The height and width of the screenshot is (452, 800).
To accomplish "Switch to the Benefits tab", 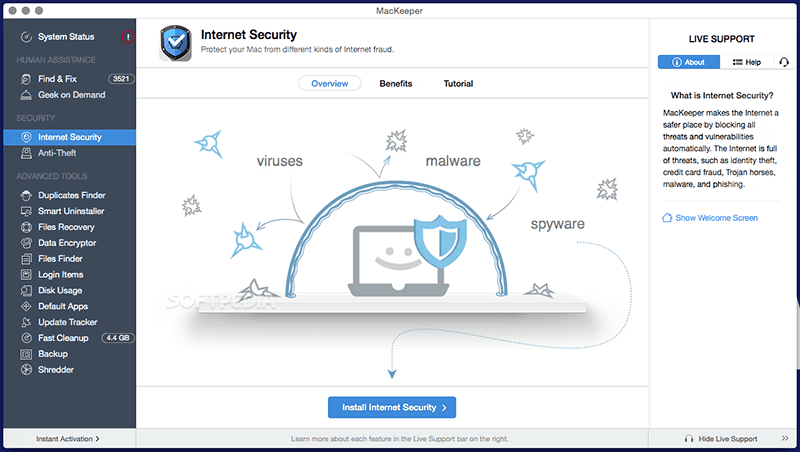I will click(395, 84).
